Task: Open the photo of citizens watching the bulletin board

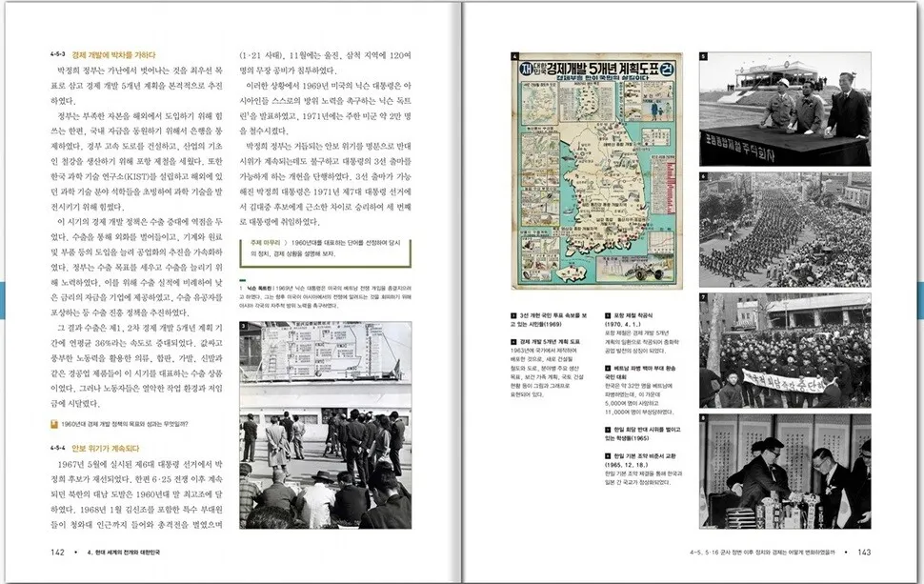Action: click(x=324, y=424)
